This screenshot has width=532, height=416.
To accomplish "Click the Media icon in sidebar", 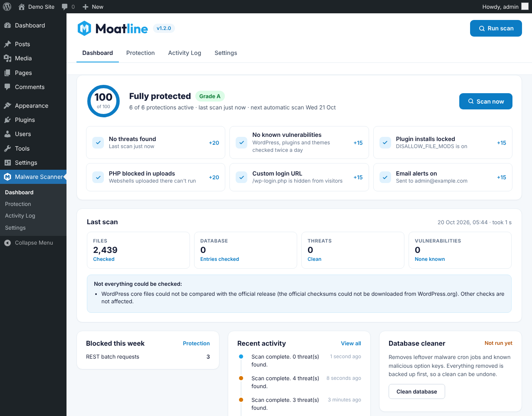I will (x=7, y=58).
